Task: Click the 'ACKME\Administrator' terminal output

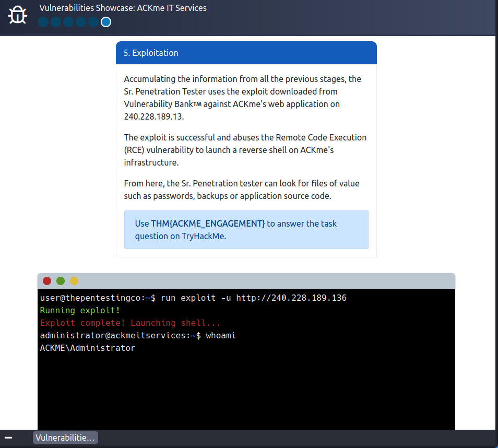Action: pyautogui.click(x=87, y=348)
